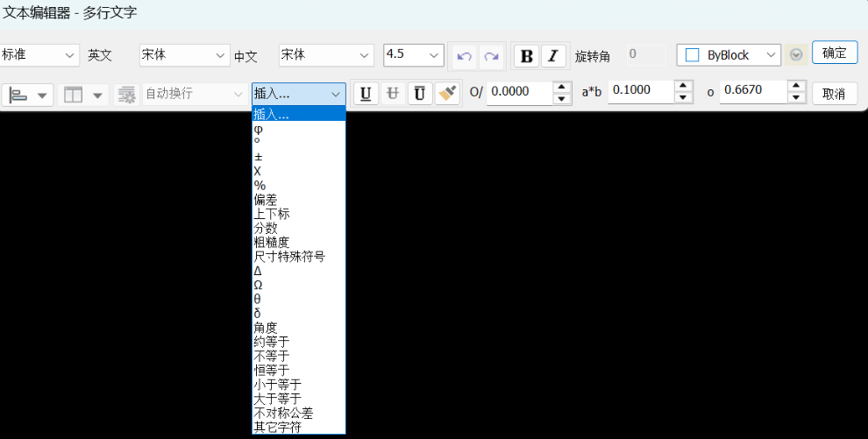Select 粗糙度 from the insert list

272,243
